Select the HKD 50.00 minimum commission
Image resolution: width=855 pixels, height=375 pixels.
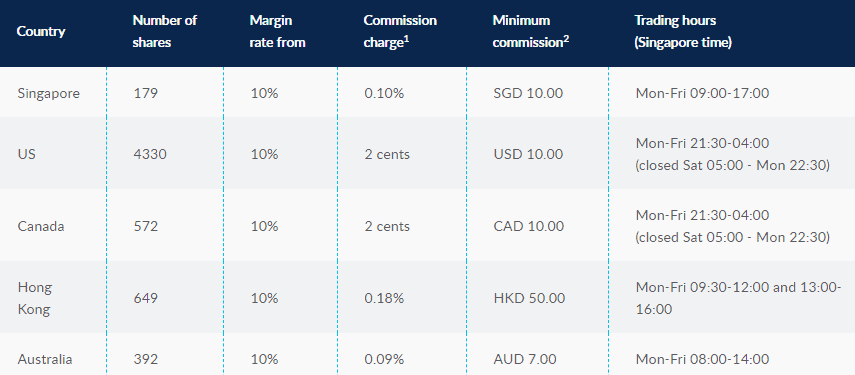pos(529,298)
